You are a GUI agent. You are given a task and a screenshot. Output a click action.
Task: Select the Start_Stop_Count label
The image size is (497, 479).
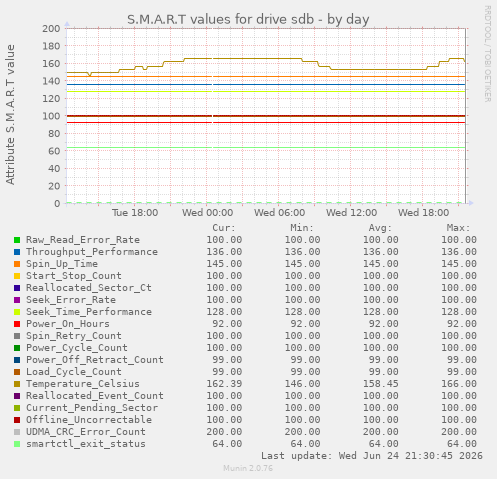tap(74, 276)
